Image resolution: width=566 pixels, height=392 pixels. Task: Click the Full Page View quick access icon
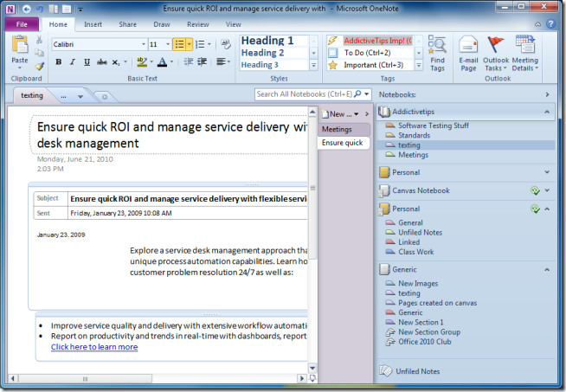pyautogui.click(x=67, y=9)
